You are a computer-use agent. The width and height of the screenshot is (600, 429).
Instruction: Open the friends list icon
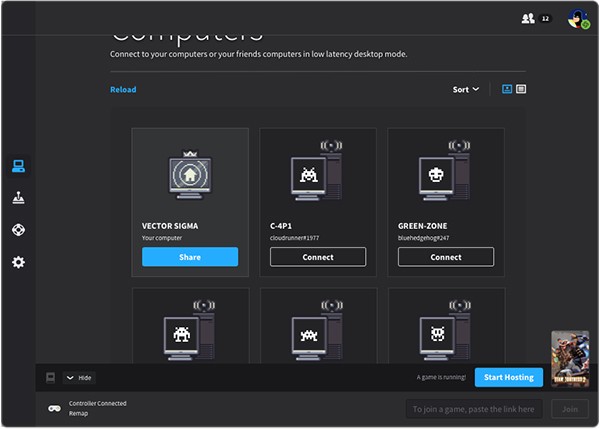point(528,18)
